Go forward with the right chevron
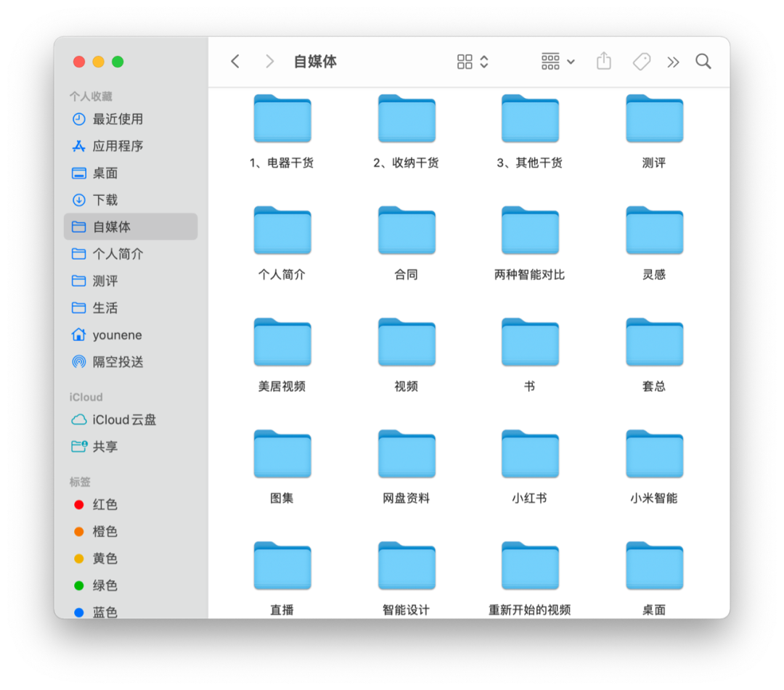Image resolution: width=784 pixels, height=690 pixels. [x=269, y=62]
